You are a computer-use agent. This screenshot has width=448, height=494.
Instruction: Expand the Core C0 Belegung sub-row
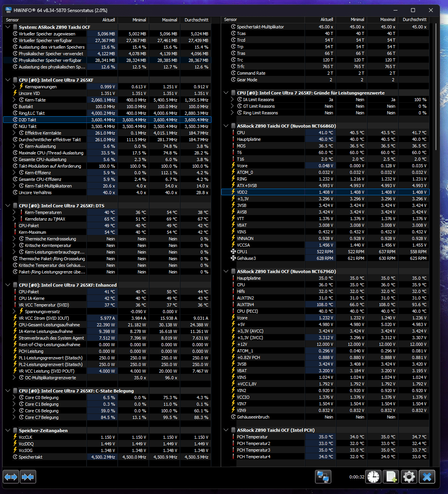tap(14, 398)
